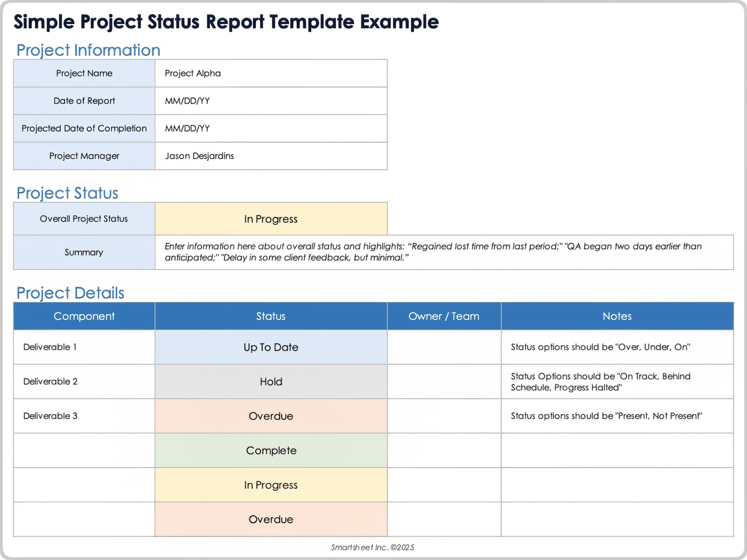Screen dimensions: 747x560
Task: Open the In Progress status value
Action: [270, 219]
